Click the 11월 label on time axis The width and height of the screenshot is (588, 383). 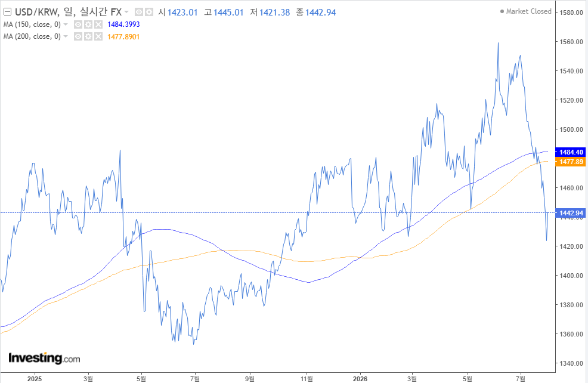pyautogui.click(x=307, y=379)
